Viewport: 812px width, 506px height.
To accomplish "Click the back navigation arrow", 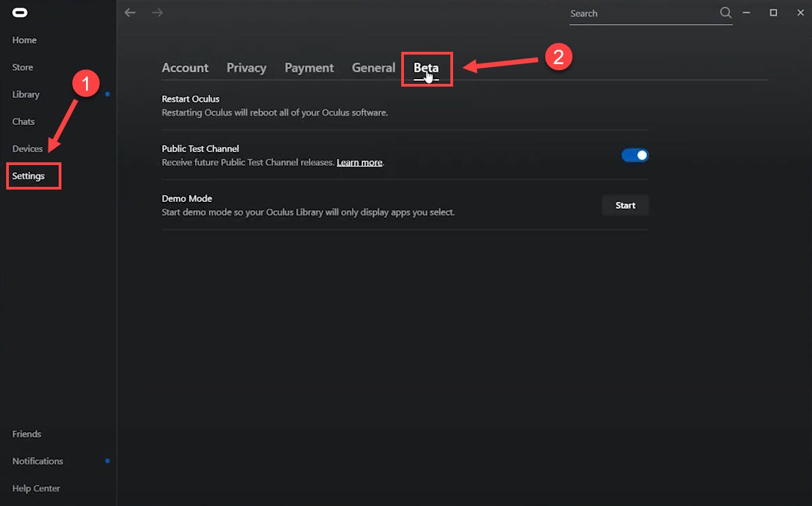I will point(130,12).
